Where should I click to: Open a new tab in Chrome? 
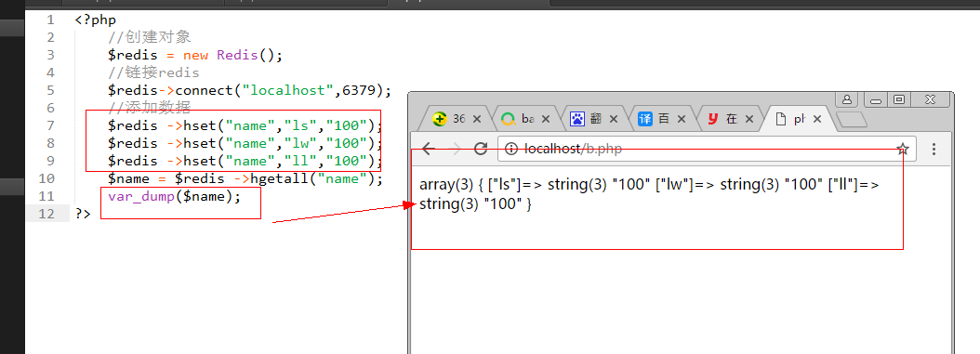[x=852, y=119]
